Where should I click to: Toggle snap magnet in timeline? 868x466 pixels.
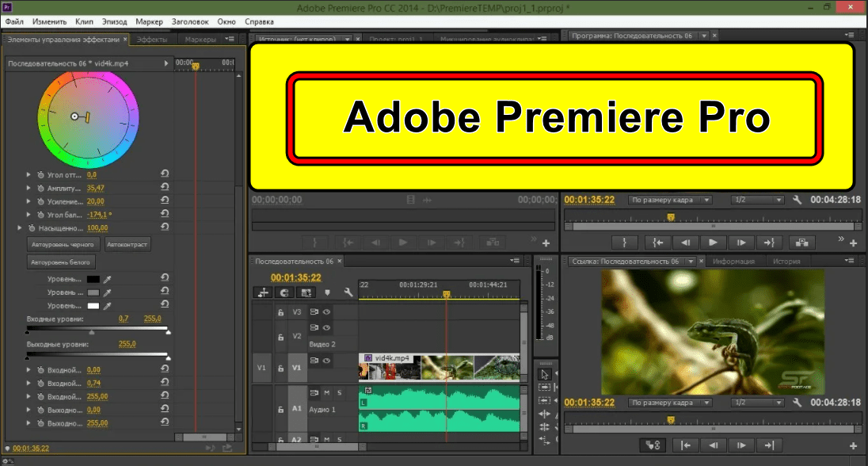[x=286, y=292]
